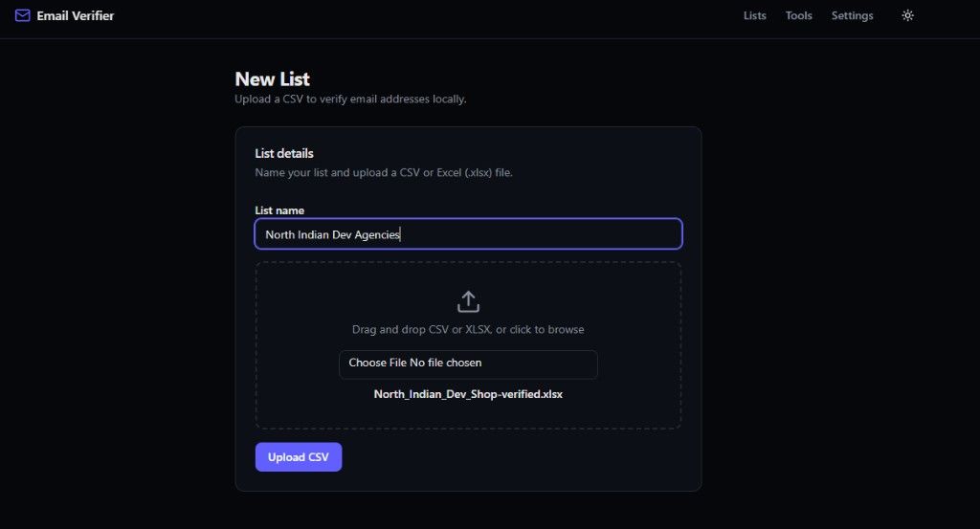Go to the Settings navigation item

click(852, 15)
